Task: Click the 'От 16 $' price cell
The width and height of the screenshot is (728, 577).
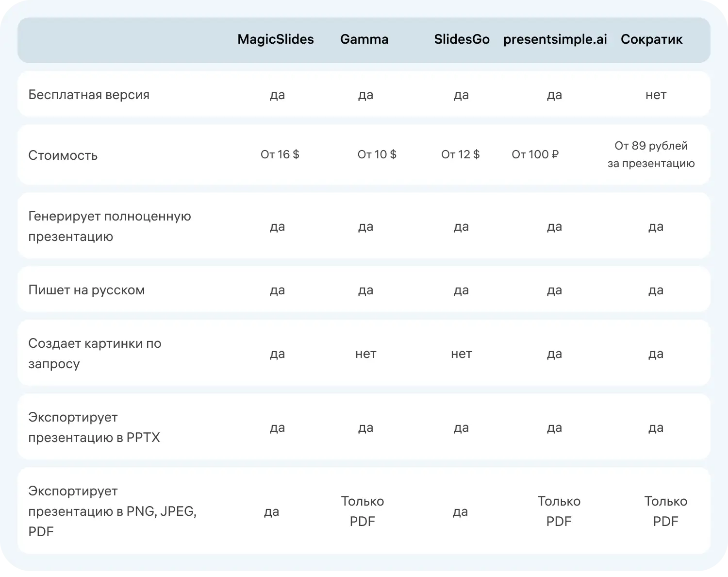Action: coord(280,154)
